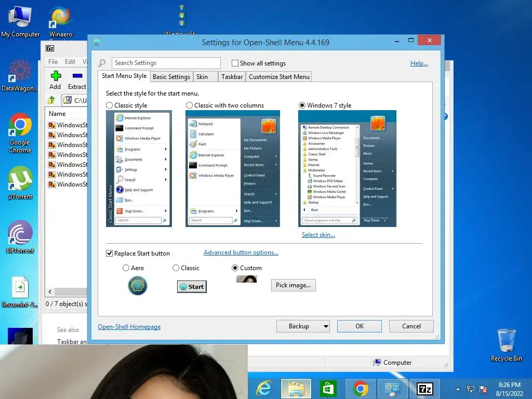Show hidden tray icons arrow
Viewport: 532px width, 399px height.
pos(458,389)
